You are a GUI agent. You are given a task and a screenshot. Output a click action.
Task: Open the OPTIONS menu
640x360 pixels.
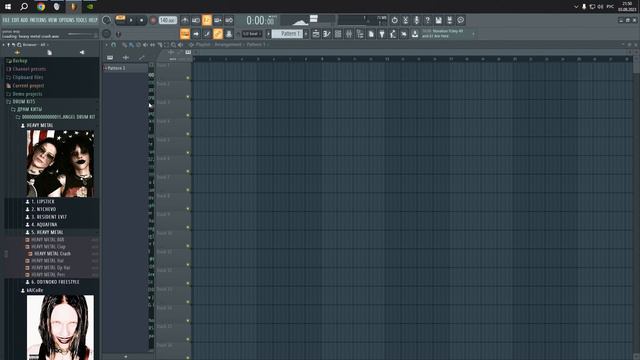coord(67,20)
